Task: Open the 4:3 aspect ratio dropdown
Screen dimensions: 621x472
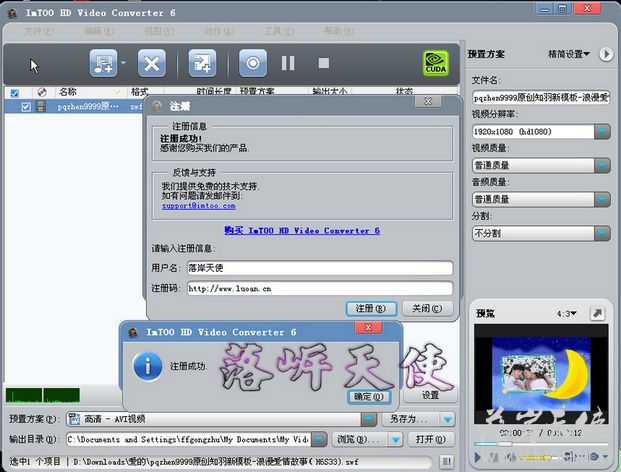Action: [x=567, y=314]
